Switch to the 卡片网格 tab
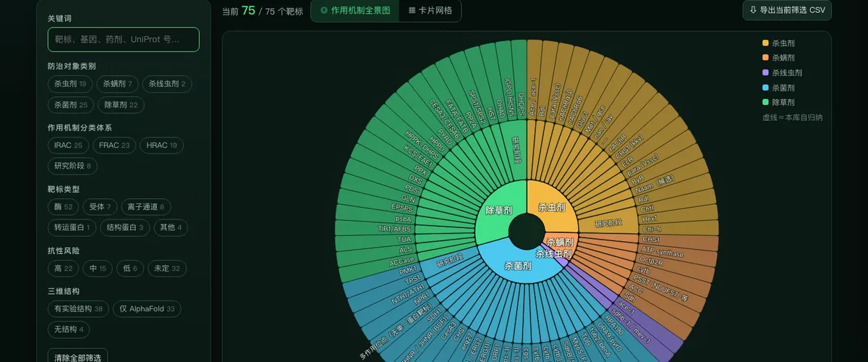 click(430, 11)
